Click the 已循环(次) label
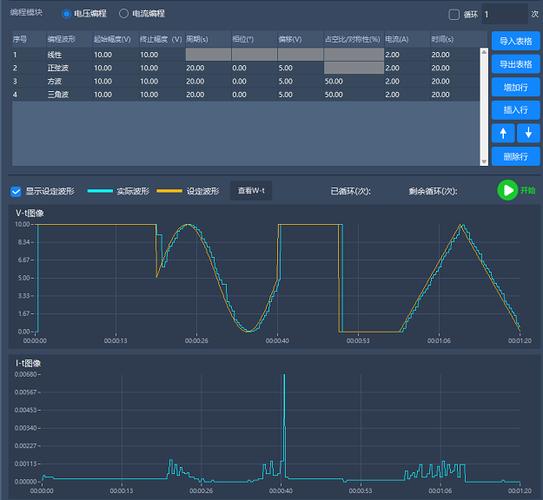 coord(350,191)
